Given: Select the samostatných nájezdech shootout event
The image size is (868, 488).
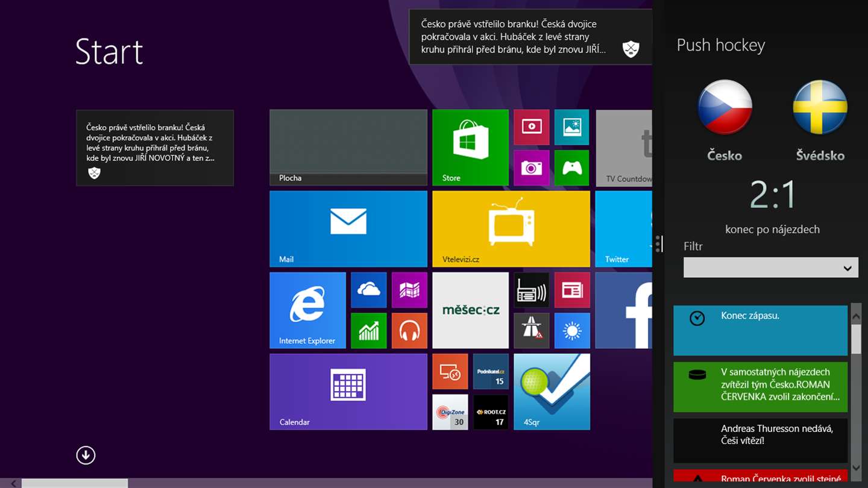Looking at the screenshot, I should pos(761,387).
